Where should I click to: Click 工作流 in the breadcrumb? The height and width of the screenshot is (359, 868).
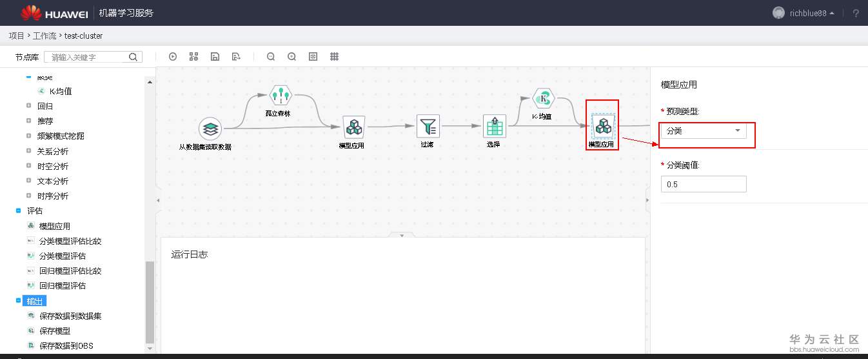(x=44, y=36)
